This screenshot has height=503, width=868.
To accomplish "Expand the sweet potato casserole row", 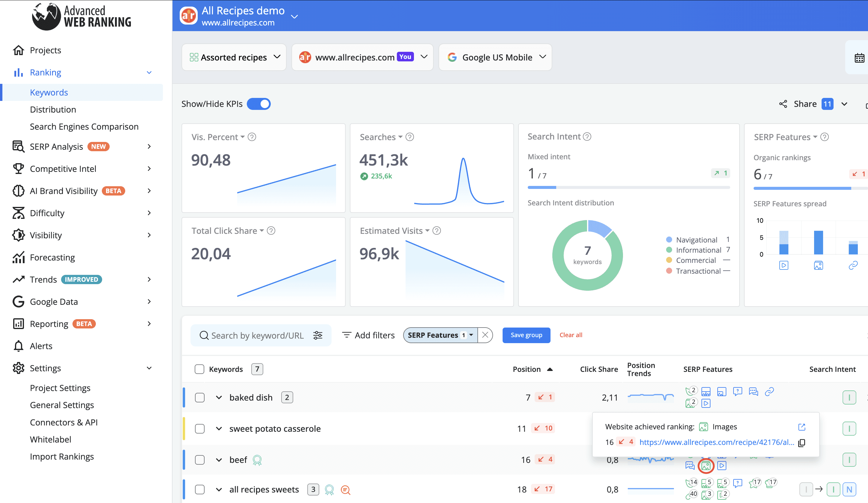I will click(219, 429).
